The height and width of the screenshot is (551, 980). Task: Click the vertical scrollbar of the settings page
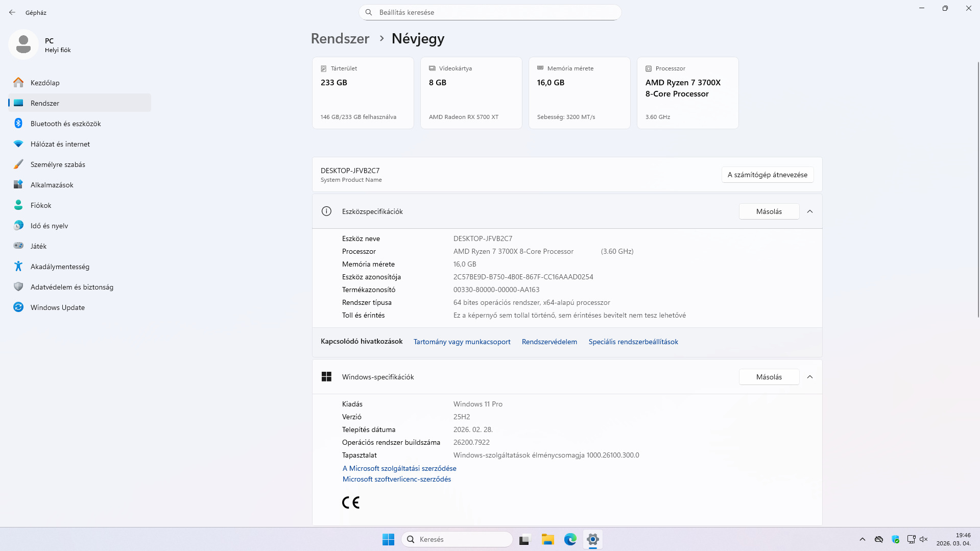click(x=978, y=189)
